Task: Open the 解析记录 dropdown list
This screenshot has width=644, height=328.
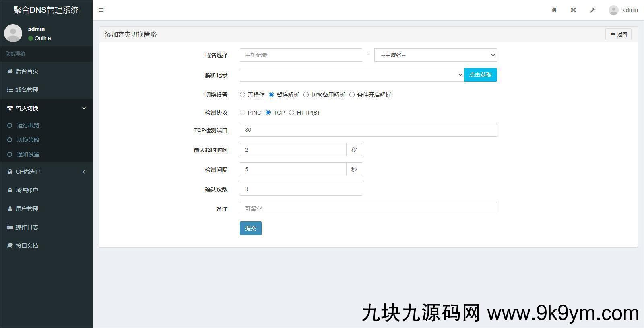Action: [x=352, y=75]
